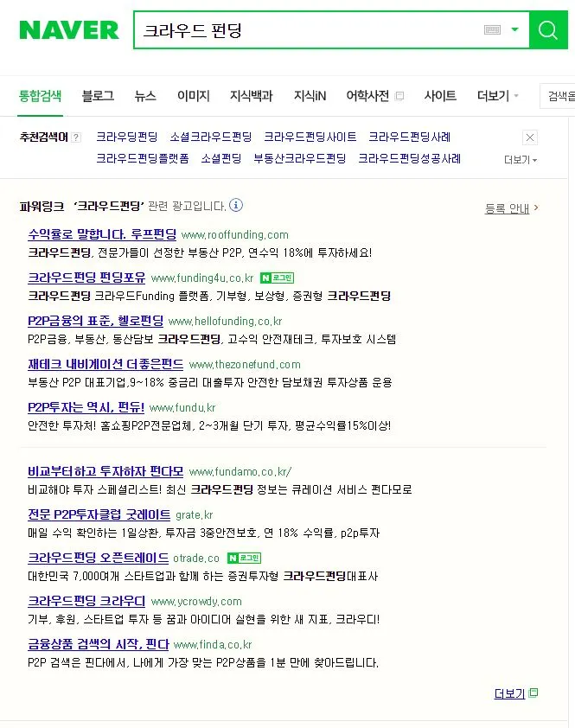The width and height of the screenshot is (575, 728).
Task: Click URL www.thezonefund.com
Action: 245,365
